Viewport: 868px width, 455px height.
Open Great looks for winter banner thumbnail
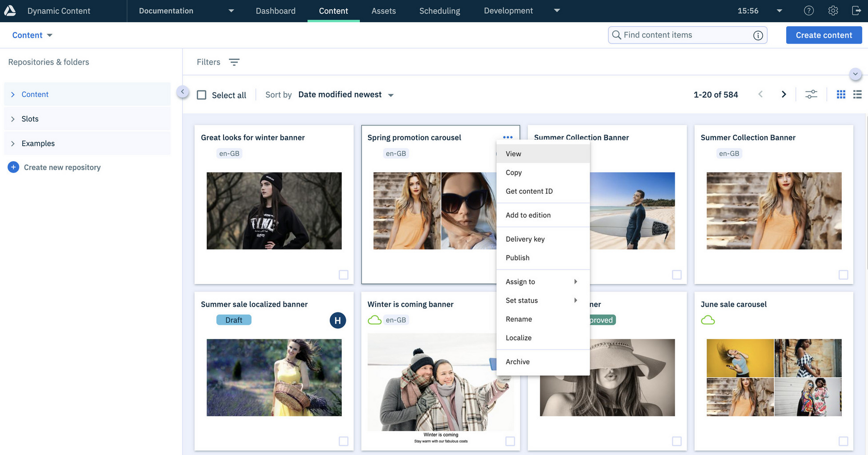(274, 211)
